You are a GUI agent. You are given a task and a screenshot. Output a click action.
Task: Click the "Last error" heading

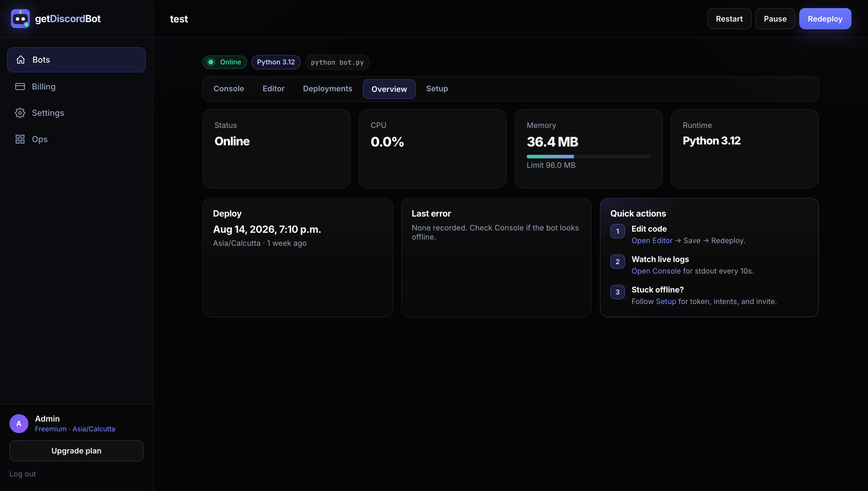431,214
